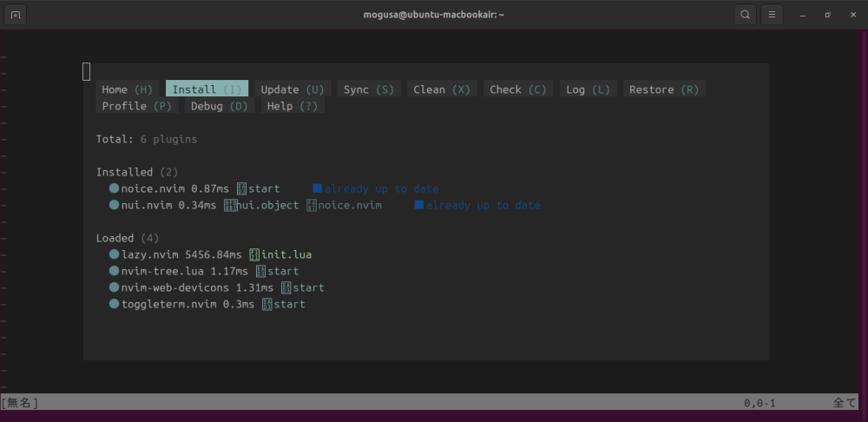
Task: Expand the nvim-web-devicons plugin entry
Action: (175, 287)
